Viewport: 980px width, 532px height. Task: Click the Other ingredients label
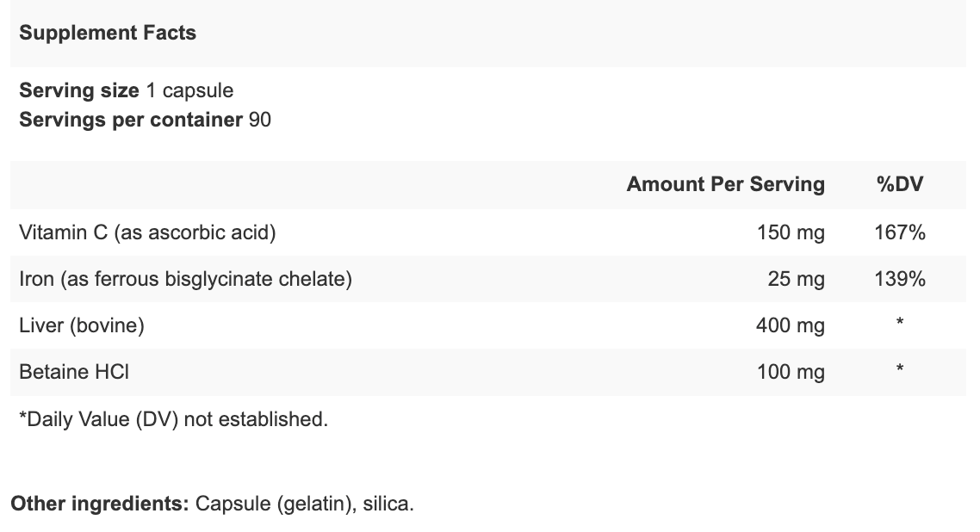pos(99,504)
